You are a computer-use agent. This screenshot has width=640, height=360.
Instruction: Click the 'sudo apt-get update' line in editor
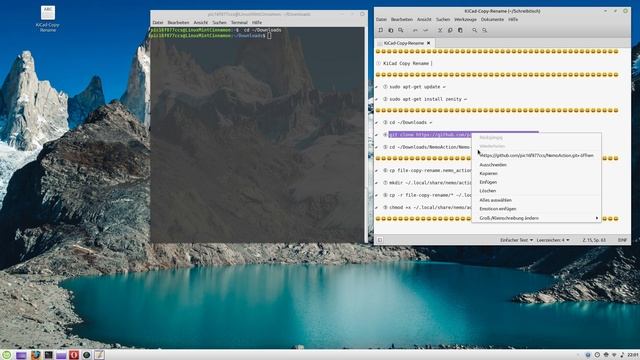pos(414,87)
